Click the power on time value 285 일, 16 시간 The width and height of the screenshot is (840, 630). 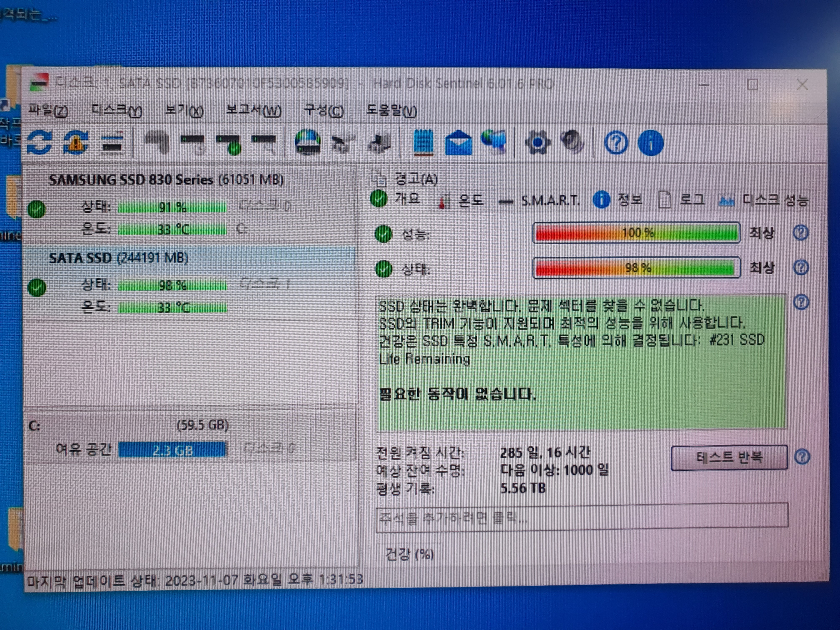click(x=545, y=452)
